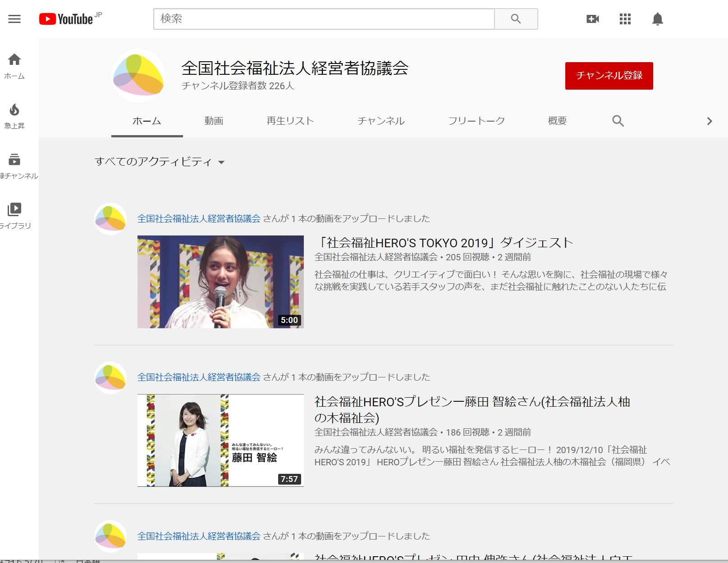Switch to the 再生リスト tab
The width and height of the screenshot is (728, 563).
(290, 121)
